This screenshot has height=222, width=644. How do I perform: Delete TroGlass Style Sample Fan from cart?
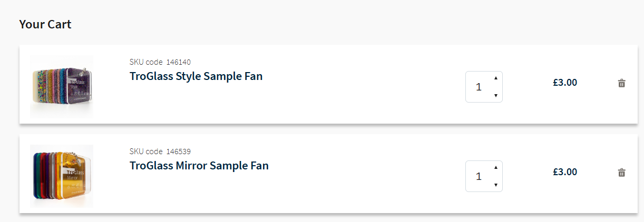pos(621,83)
